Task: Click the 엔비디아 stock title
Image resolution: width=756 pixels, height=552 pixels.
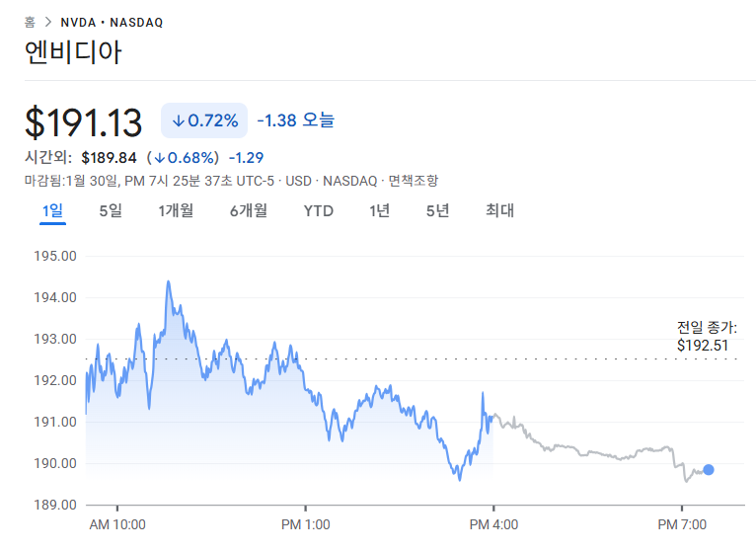Action: coord(73,52)
